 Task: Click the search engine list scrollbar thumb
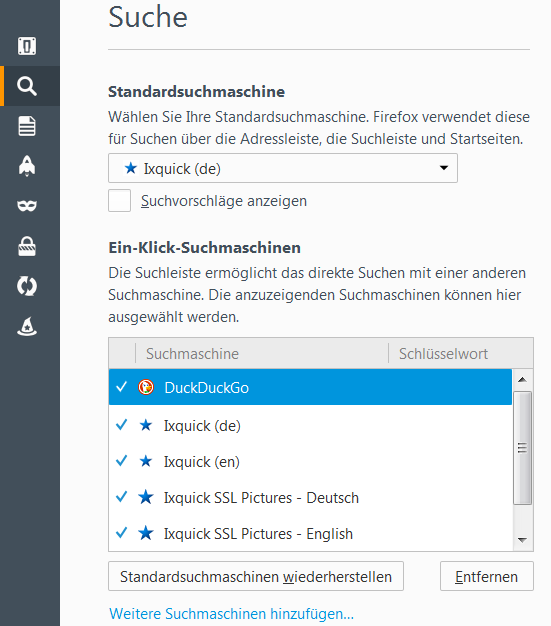click(522, 448)
